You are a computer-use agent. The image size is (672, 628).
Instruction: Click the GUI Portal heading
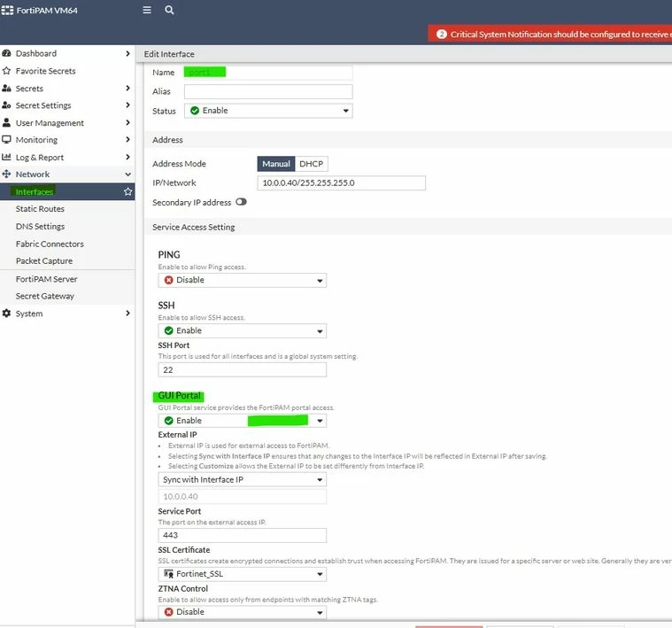pyautogui.click(x=179, y=395)
